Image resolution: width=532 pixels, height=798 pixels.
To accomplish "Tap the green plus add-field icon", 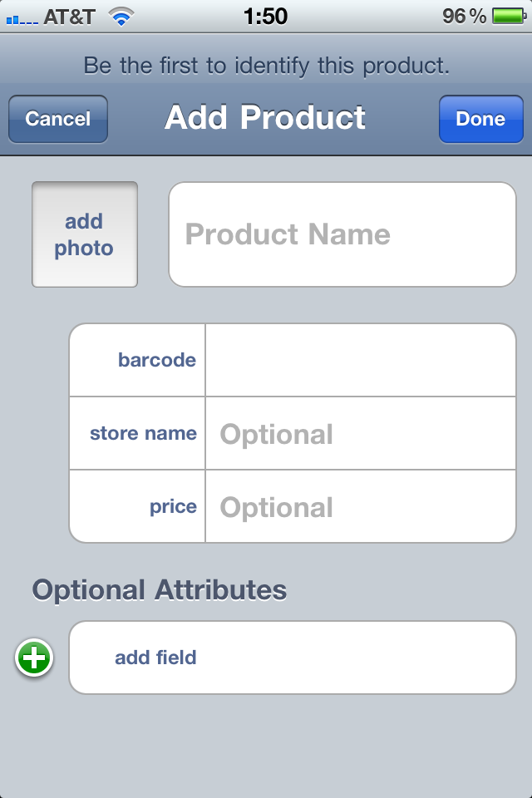I will (x=34, y=658).
